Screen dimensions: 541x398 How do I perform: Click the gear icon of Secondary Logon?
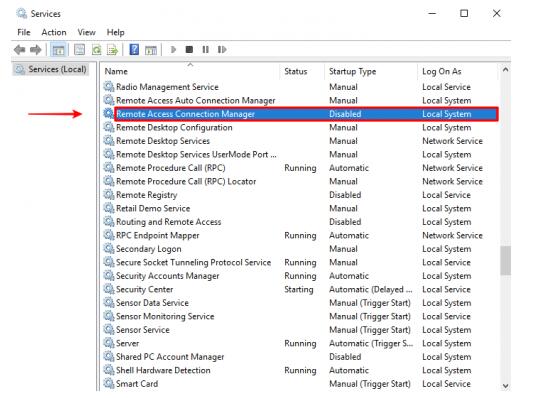tap(109, 248)
